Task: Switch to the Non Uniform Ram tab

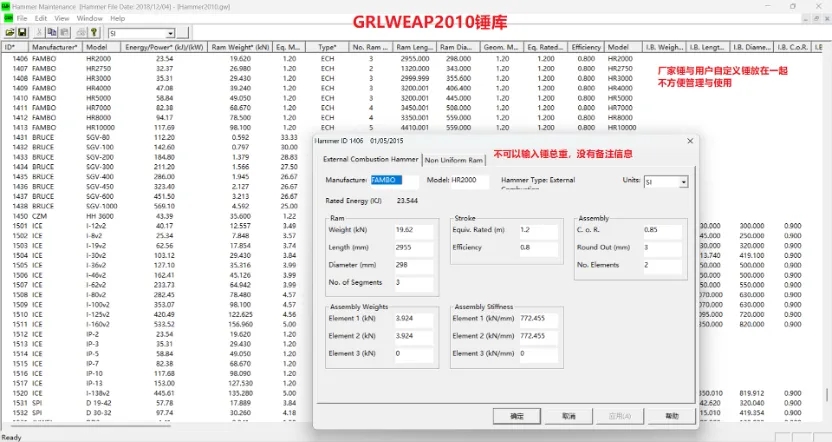Action: pos(455,159)
